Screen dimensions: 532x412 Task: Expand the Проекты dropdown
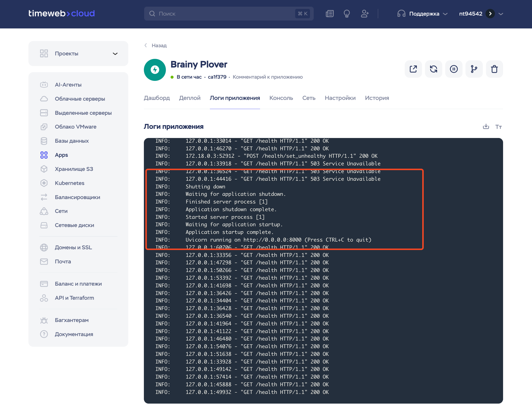click(x=115, y=54)
